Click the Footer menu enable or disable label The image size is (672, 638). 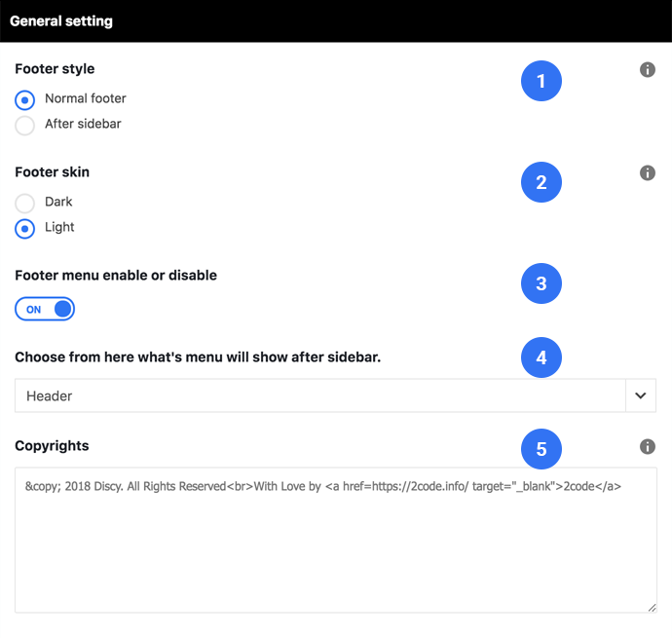tap(116, 276)
